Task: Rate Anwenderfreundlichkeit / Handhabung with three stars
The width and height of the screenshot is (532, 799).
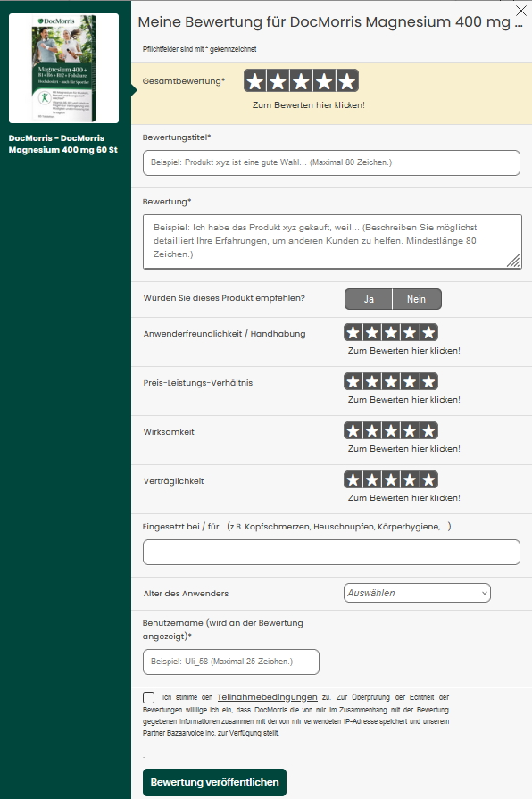Action: pyautogui.click(x=391, y=333)
